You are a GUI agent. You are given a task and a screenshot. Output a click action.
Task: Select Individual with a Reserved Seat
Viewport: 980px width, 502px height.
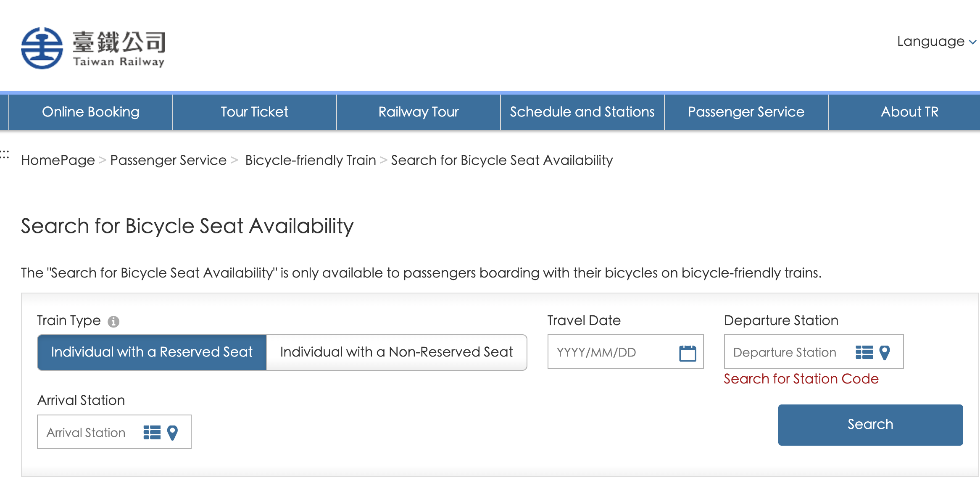click(152, 352)
